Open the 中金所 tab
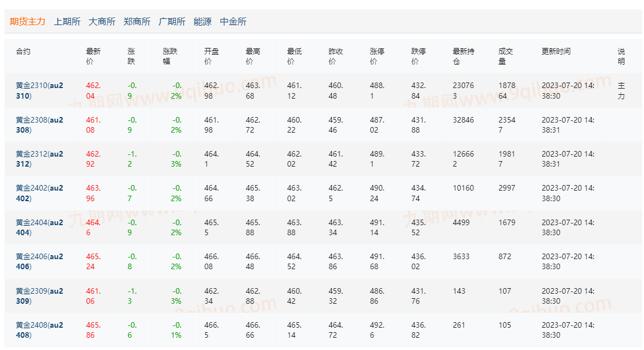The width and height of the screenshot is (644, 350). (233, 21)
